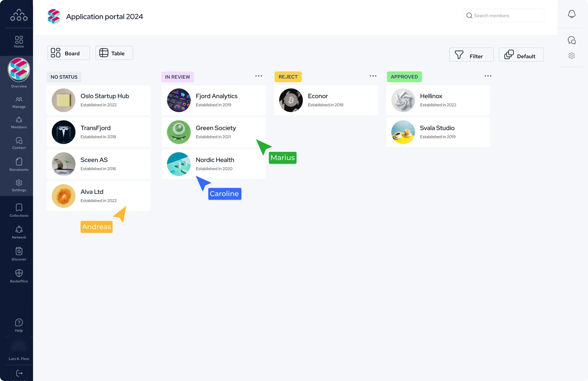588x381 pixels.
Task: Click the gear icon in right panel
Action: pos(571,56)
